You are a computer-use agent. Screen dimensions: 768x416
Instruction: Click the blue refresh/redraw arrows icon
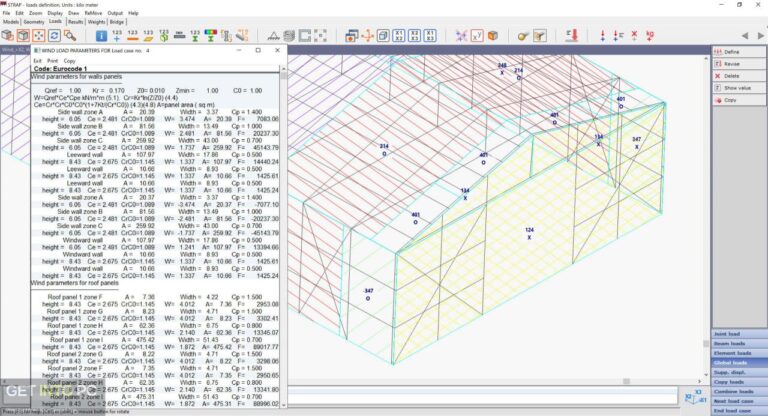pos(54,35)
